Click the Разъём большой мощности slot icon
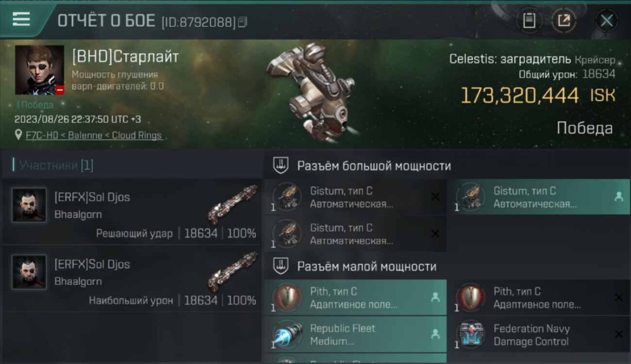Viewport: 631px width, 364px height. (x=281, y=165)
